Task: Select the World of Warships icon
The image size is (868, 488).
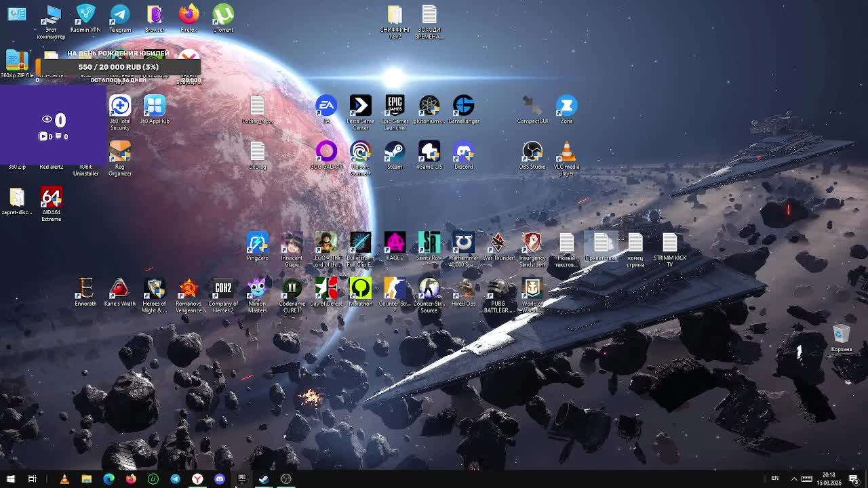Action: [x=532, y=295]
